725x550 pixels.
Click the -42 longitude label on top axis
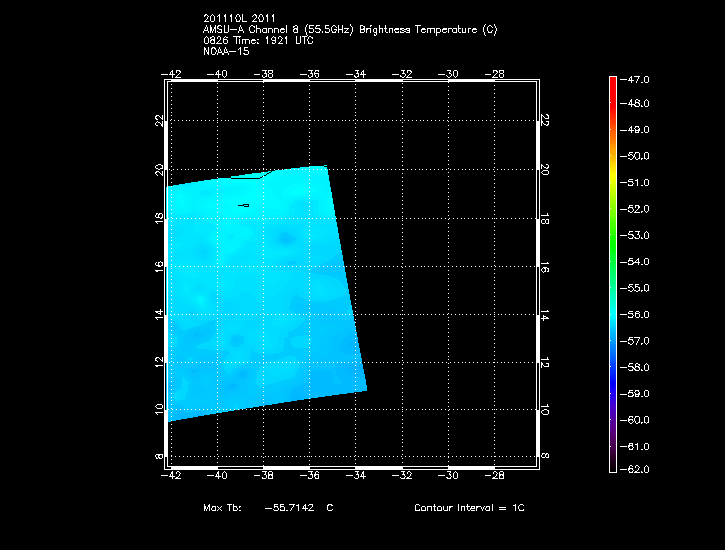[172, 73]
